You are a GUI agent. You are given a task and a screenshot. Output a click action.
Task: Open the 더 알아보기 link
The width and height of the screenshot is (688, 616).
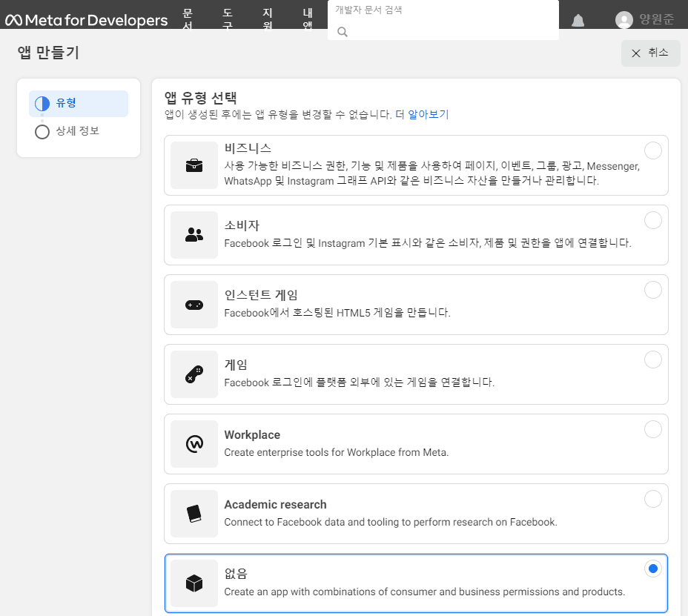422,114
